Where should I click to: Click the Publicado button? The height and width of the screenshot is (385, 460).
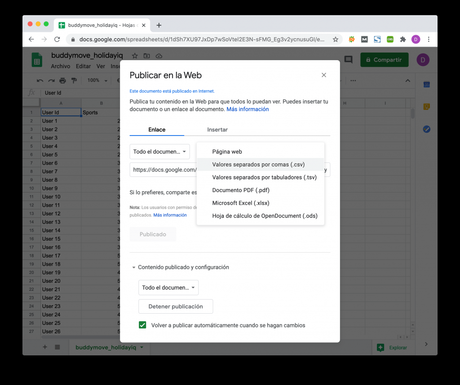[x=153, y=234]
